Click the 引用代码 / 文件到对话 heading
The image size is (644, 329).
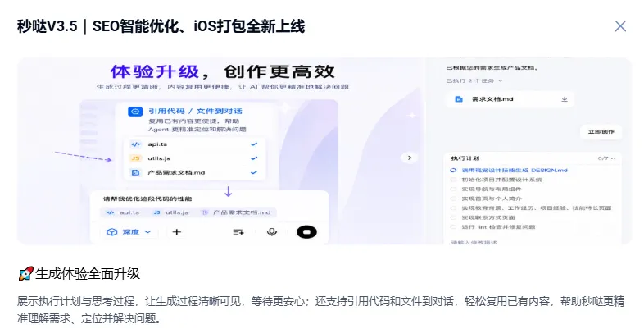[195, 111]
